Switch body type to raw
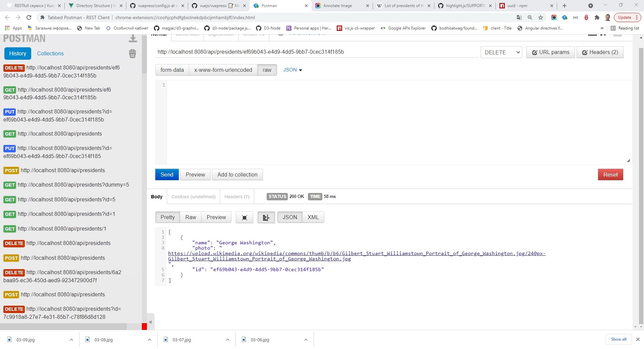Image resolution: width=644 pixels, height=349 pixels. [267, 70]
